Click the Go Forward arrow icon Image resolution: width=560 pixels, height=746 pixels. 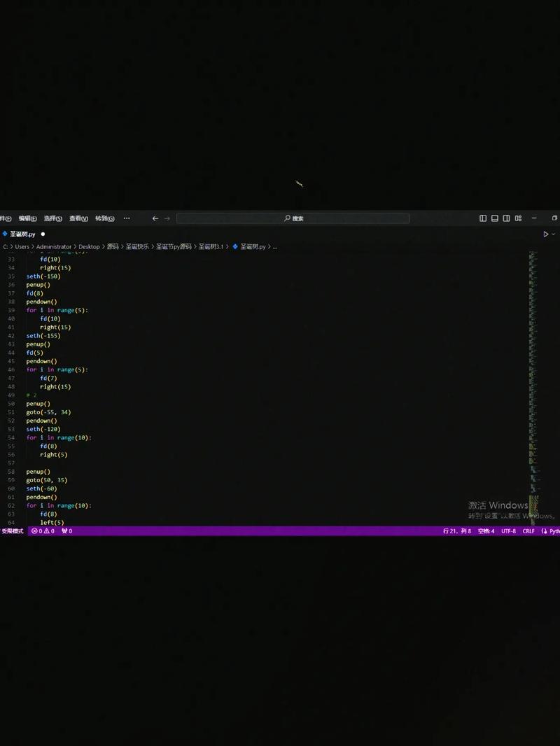click(x=167, y=218)
